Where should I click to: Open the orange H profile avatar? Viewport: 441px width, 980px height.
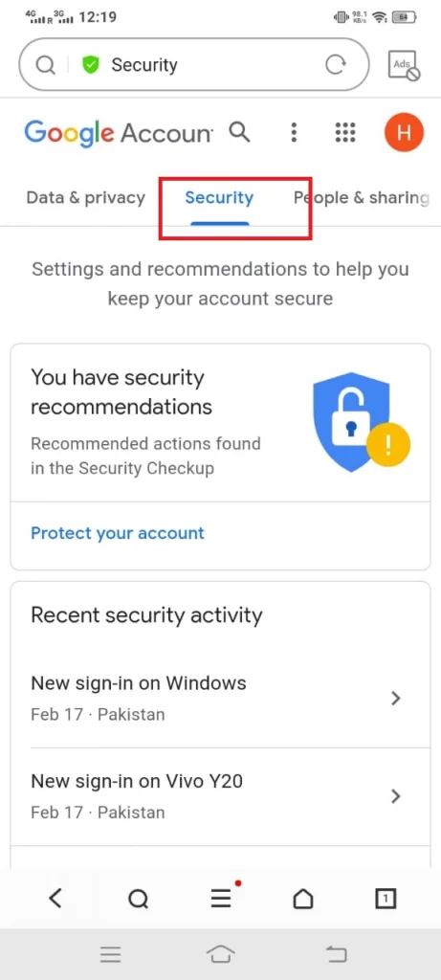tap(404, 132)
